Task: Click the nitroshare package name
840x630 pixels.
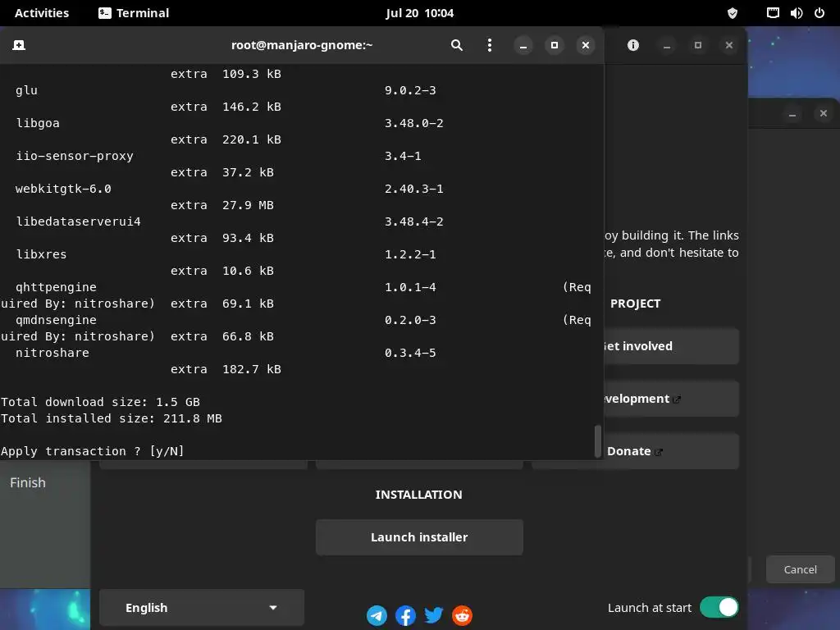Action: (x=52, y=353)
